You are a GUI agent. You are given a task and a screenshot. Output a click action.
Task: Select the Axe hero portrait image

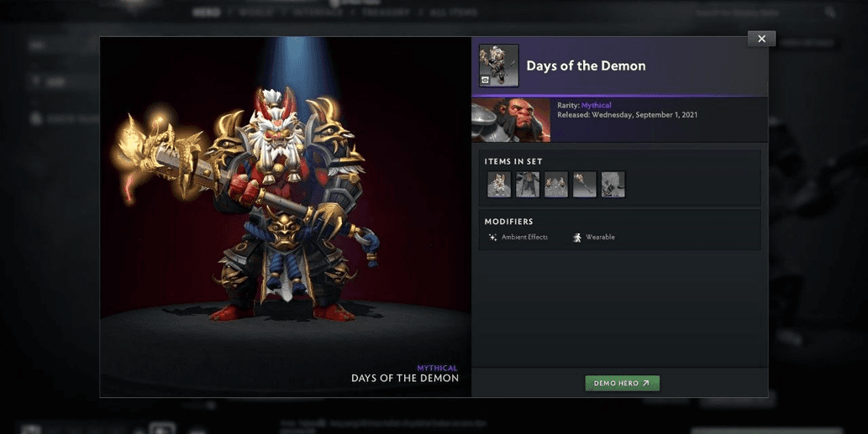(511, 120)
